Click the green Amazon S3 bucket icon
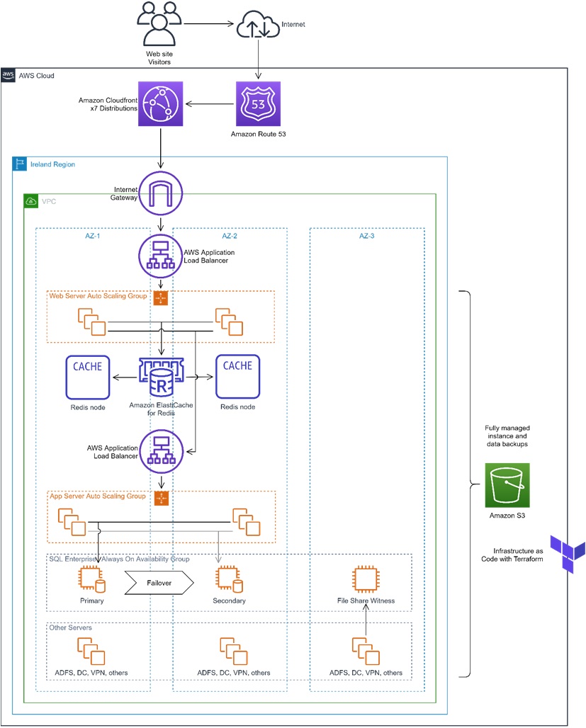Viewport: 586px width, 728px height. [507, 485]
